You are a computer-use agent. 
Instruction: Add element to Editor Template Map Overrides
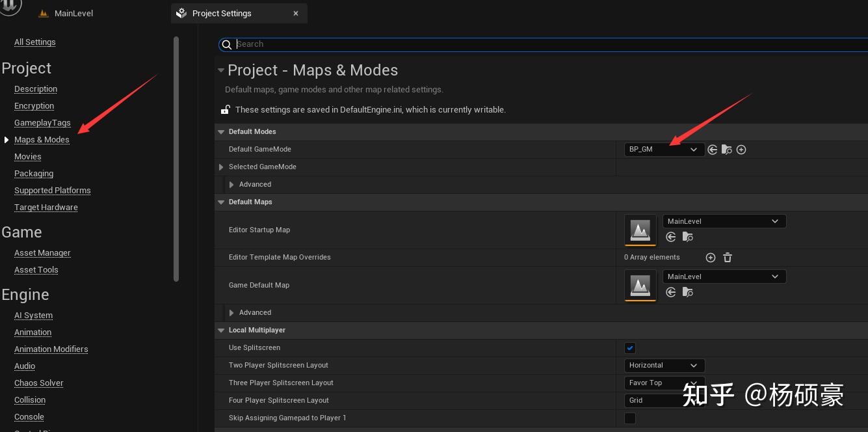[711, 258]
